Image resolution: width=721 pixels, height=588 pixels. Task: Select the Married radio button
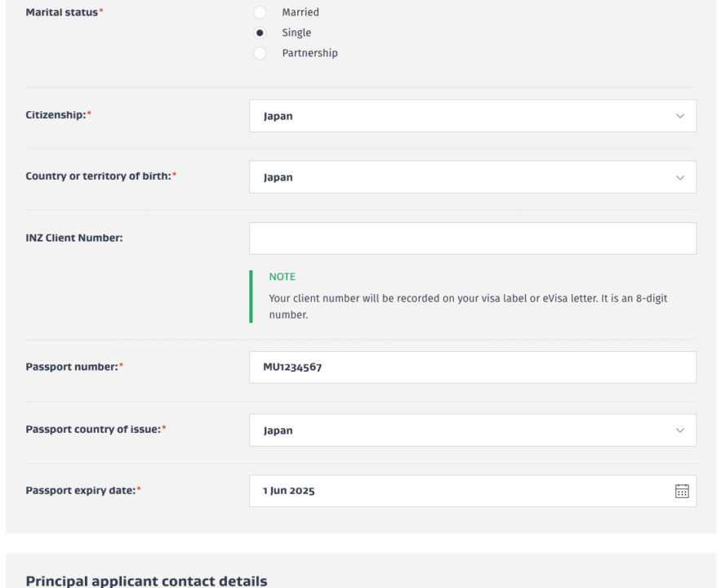point(260,12)
